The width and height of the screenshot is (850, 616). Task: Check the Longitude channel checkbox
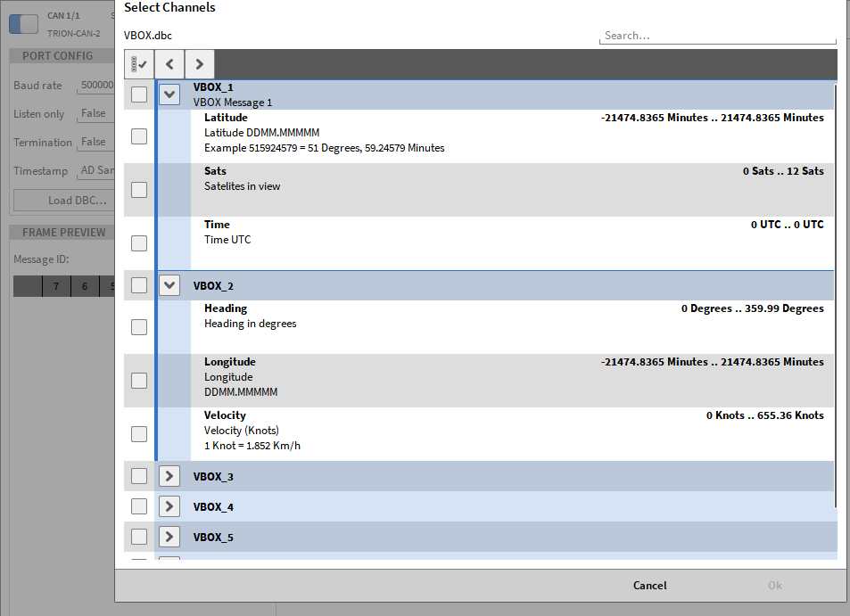[x=139, y=381]
